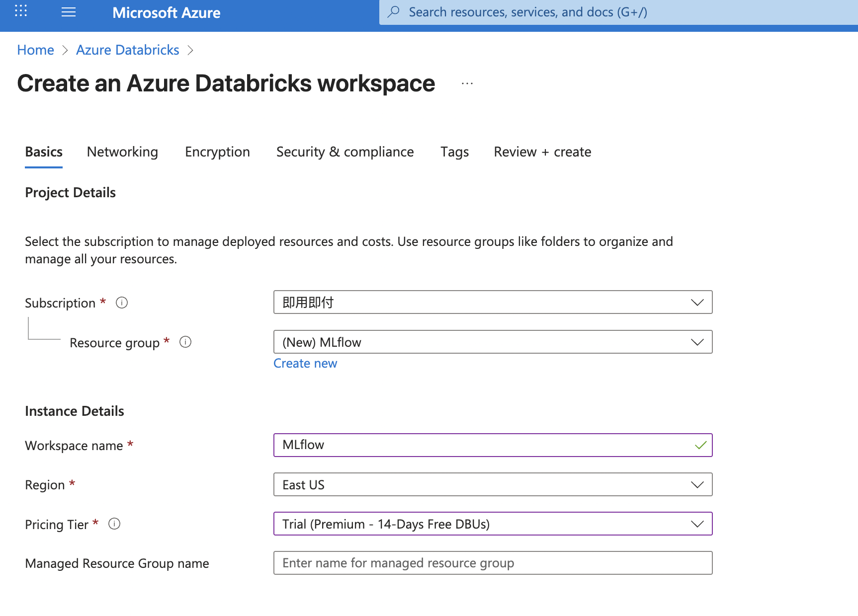Select the Basics tab
The width and height of the screenshot is (858, 616).
click(44, 152)
